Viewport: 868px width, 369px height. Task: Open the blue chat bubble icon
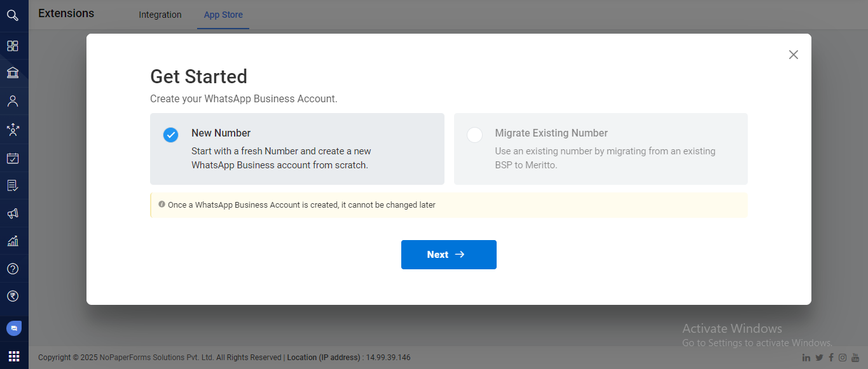(13, 328)
